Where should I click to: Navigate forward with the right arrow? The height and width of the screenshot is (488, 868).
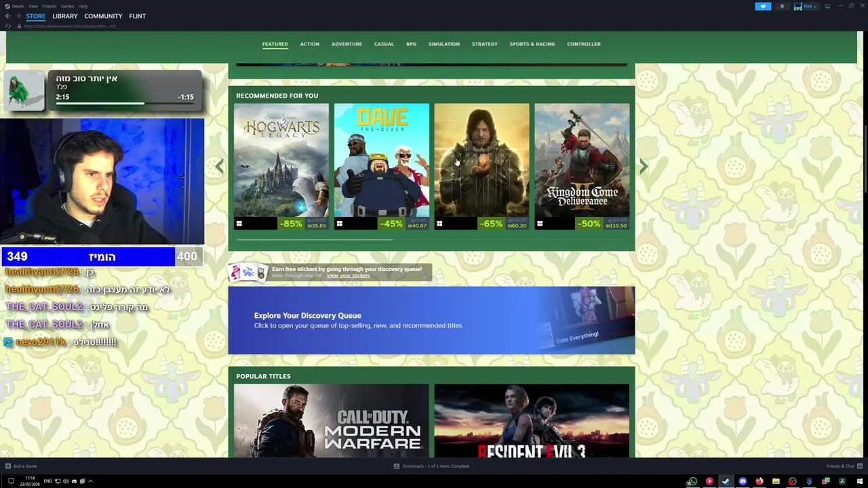pos(17,16)
